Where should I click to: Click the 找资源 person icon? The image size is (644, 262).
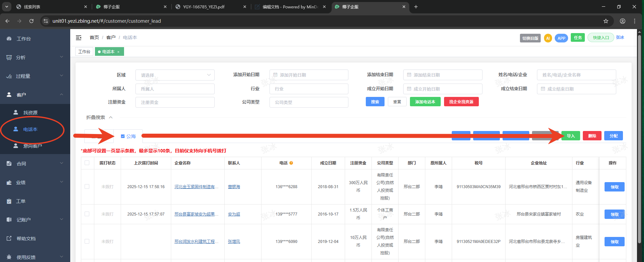click(x=16, y=112)
